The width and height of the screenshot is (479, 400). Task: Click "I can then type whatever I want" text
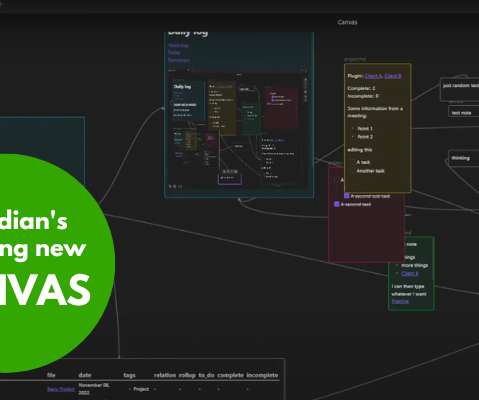coord(409,290)
